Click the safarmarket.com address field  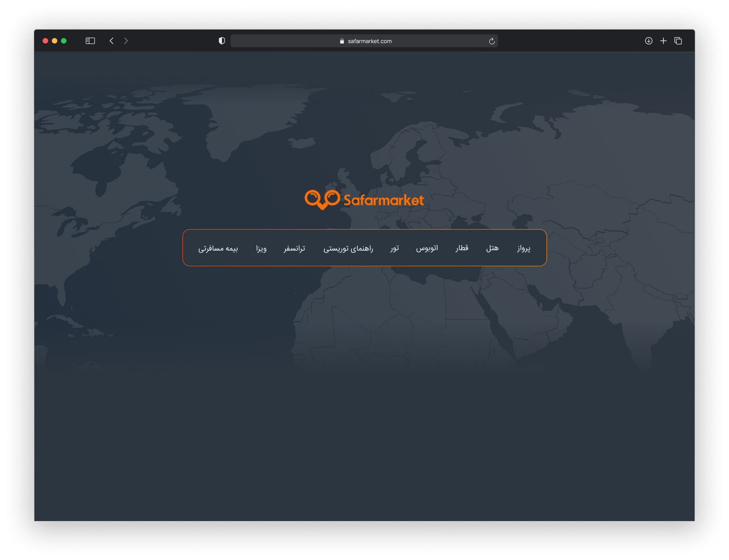(369, 41)
